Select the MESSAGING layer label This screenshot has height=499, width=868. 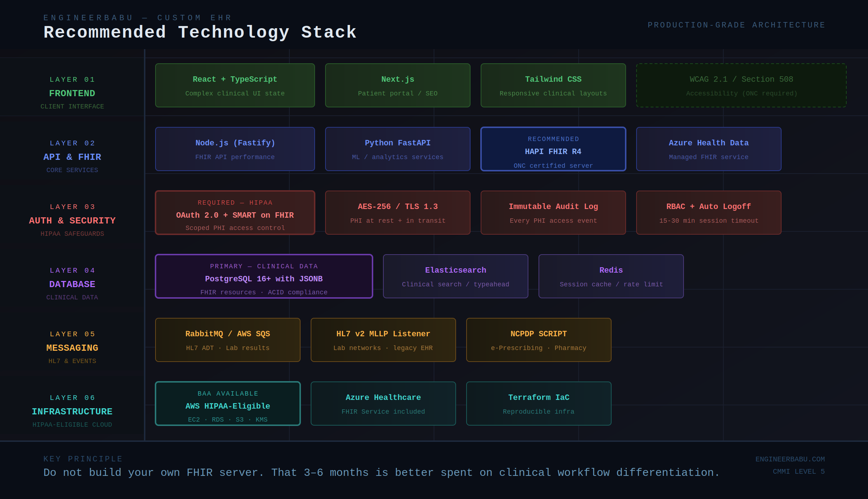click(72, 348)
